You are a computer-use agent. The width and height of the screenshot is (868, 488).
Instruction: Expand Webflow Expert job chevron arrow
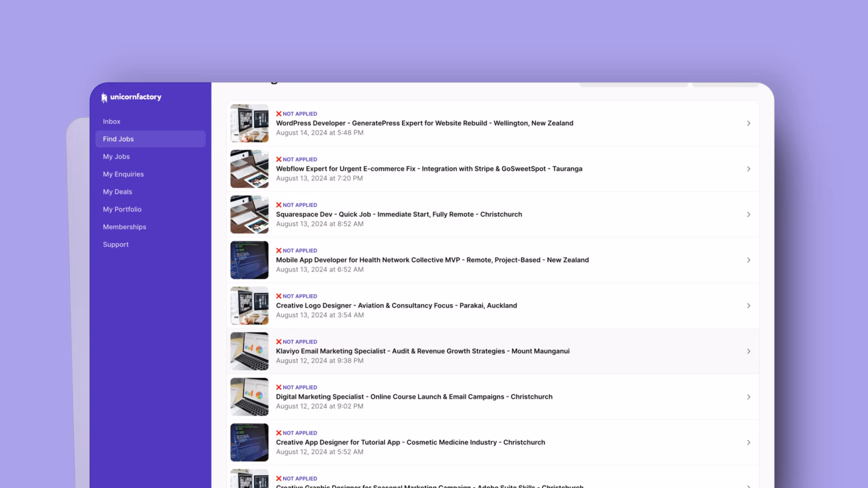coord(748,169)
